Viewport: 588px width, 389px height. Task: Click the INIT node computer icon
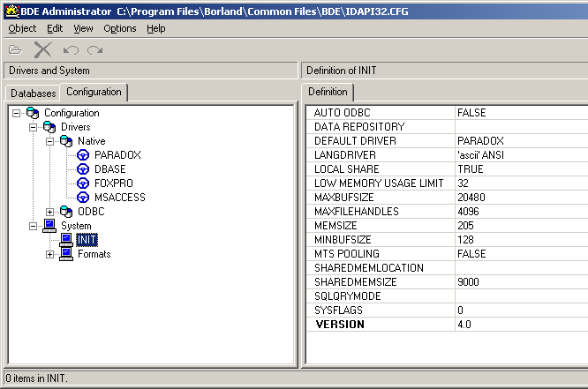66,240
